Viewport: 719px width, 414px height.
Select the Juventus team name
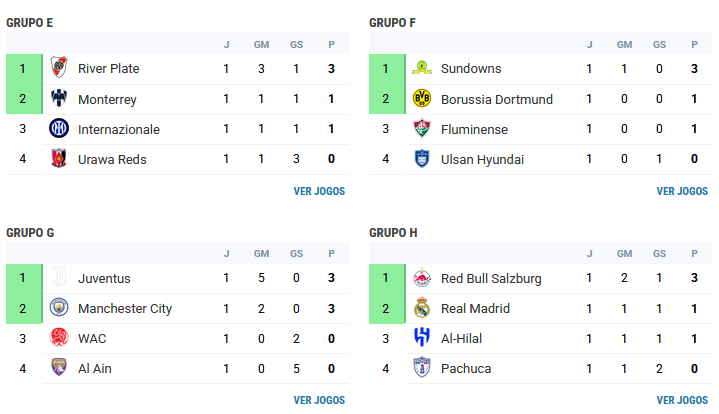pyautogui.click(x=104, y=278)
